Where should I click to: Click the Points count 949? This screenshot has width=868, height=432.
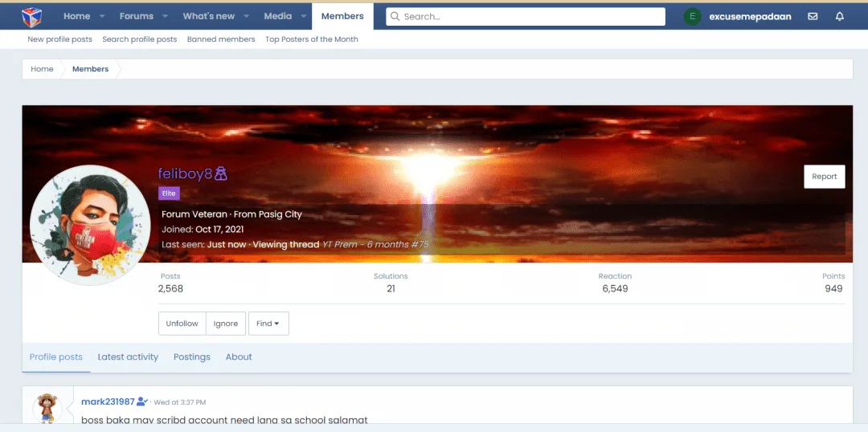pos(833,289)
